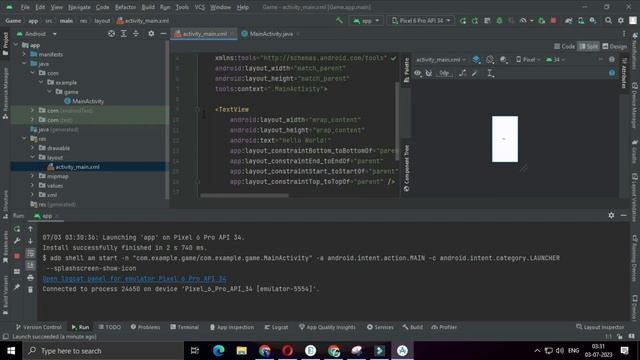Click the layout preview thumbnail
The width and height of the screenshot is (640, 360).
point(504,139)
